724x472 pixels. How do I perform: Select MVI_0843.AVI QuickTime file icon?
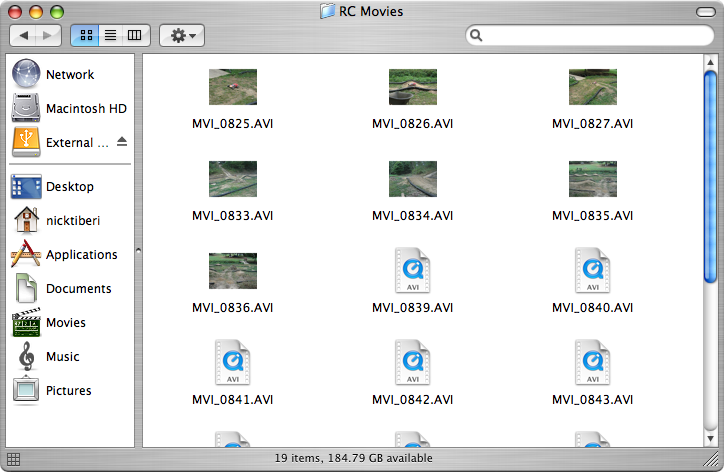593,363
